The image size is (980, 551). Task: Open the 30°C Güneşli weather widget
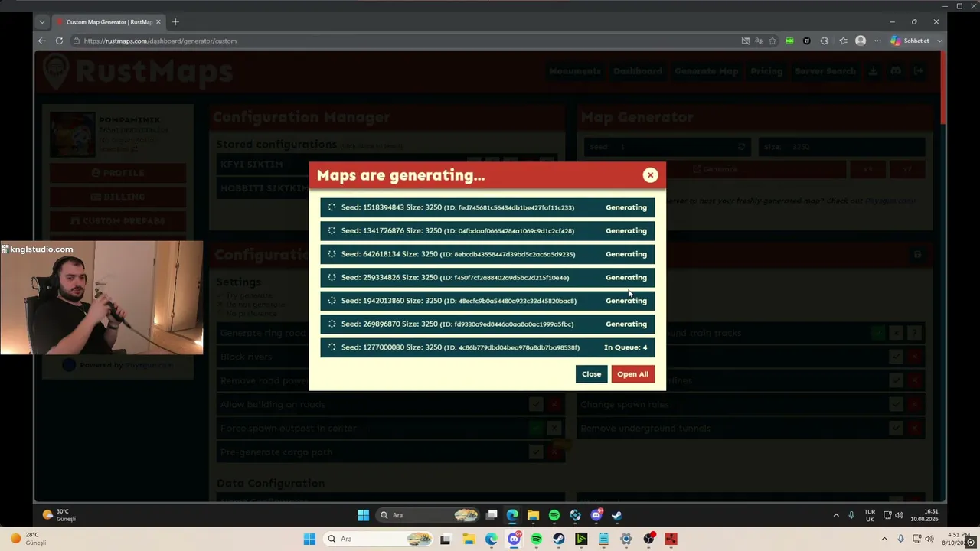click(60, 515)
